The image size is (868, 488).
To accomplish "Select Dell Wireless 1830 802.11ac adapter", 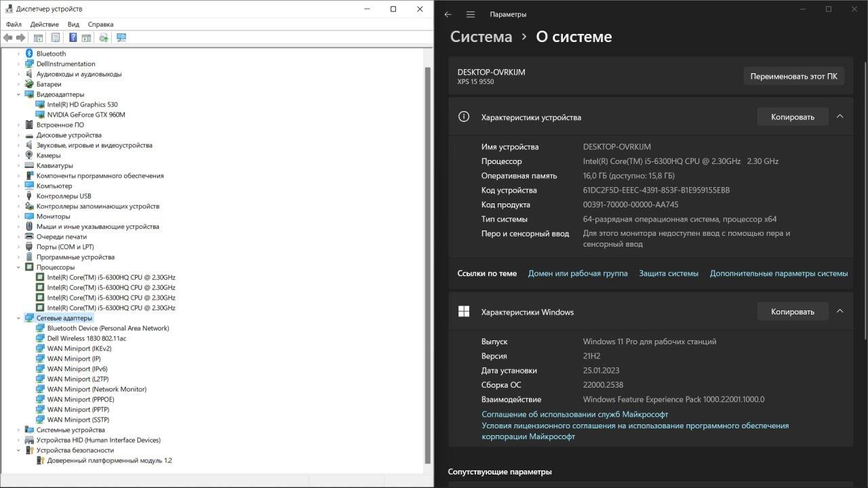I will 87,338.
